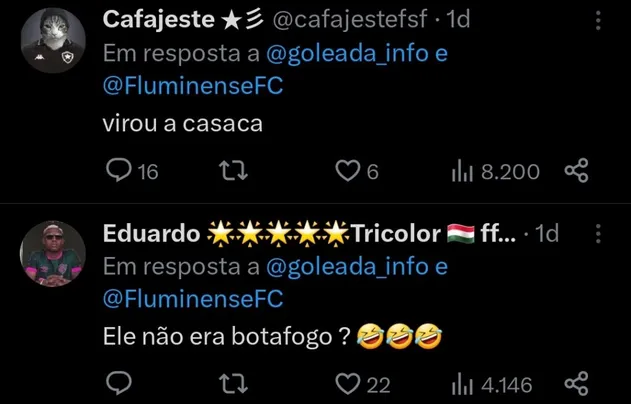Like Eduardo's tweet with 22 likes
Screen dimensions: 631x404
pyautogui.click(x=347, y=384)
